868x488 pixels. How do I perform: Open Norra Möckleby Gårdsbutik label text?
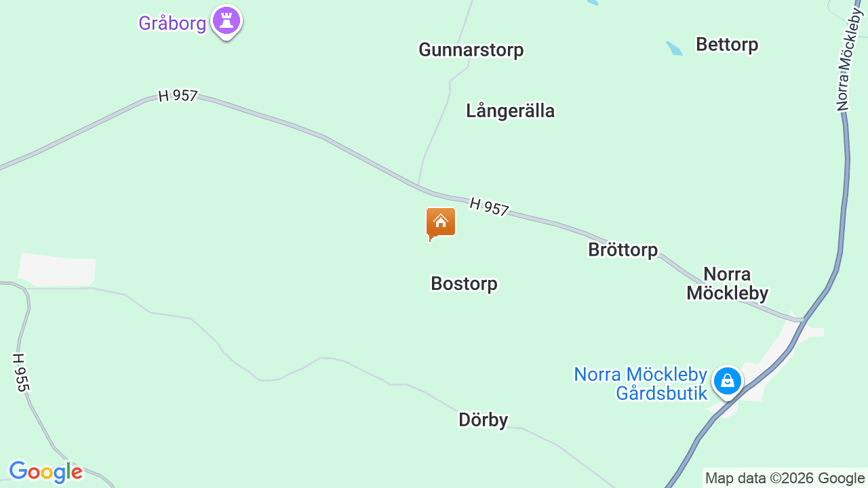[x=640, y=384]
